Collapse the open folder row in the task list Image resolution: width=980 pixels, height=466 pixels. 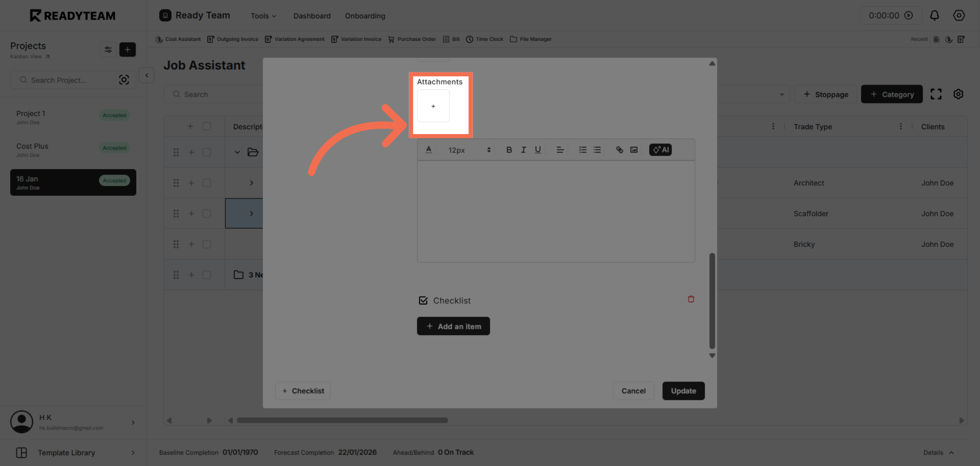click(x=237, y=152)
